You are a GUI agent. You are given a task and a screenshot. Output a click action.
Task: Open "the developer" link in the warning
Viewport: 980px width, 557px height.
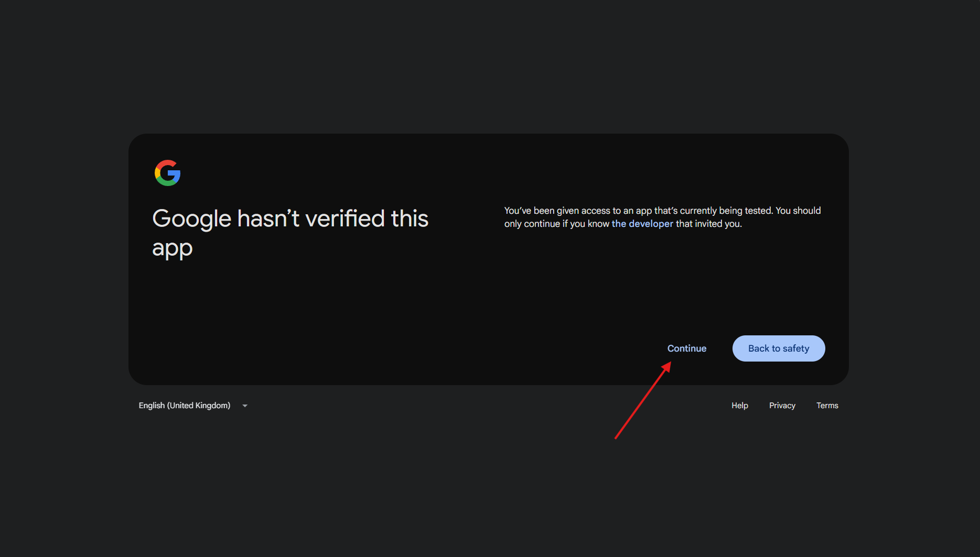pyautogui.click(x=642, y=224)
